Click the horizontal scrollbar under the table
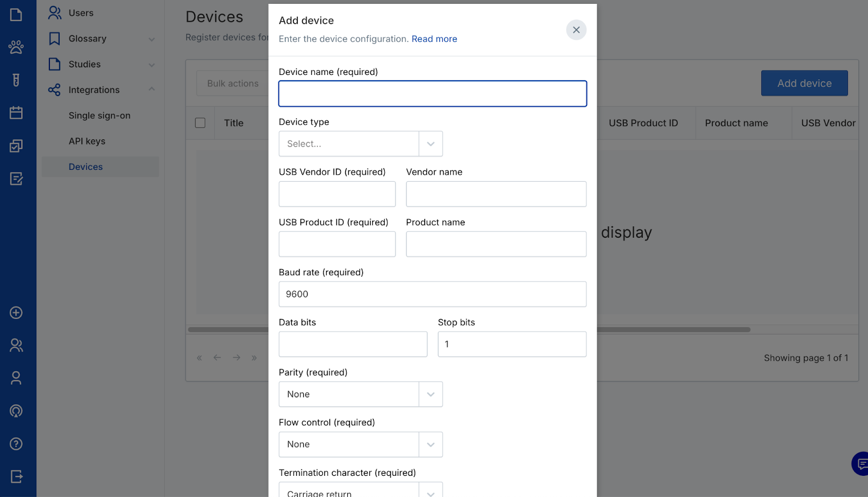 (673, 329)
